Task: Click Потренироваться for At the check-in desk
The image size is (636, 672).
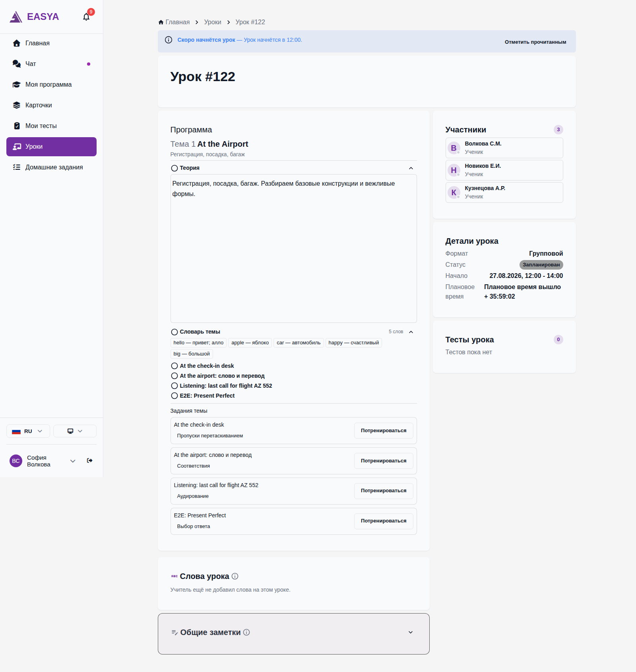Action: coord(384,431)
